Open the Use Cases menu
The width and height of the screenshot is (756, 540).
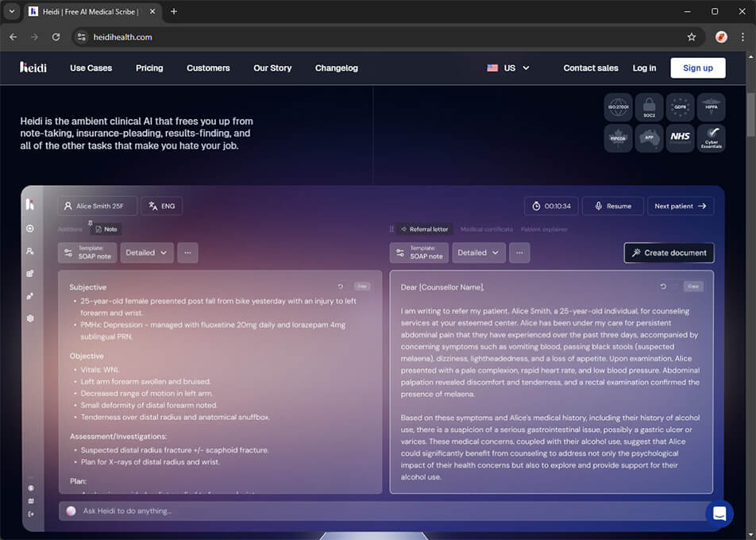pos(91,68)
